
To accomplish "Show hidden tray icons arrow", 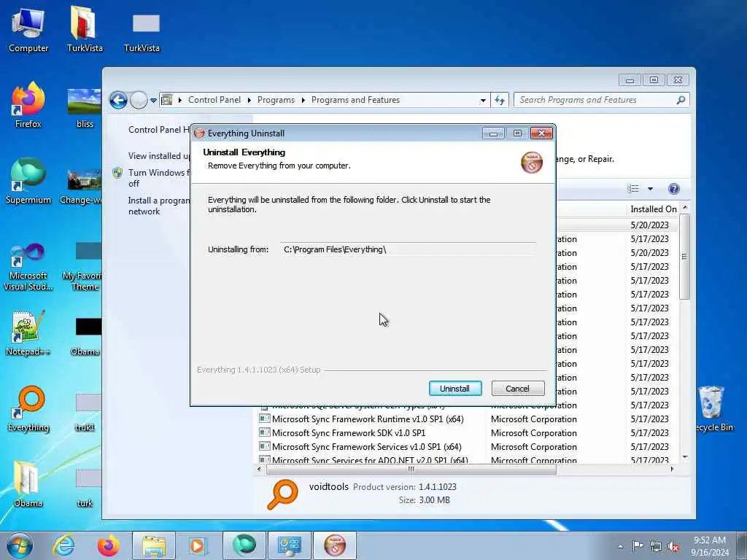I will click(x=620, y=546).
